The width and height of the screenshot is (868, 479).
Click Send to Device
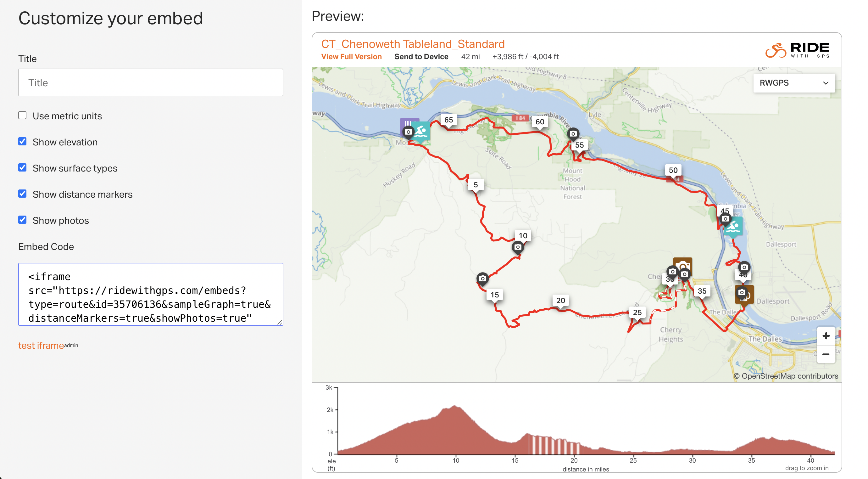click(421, 57)
